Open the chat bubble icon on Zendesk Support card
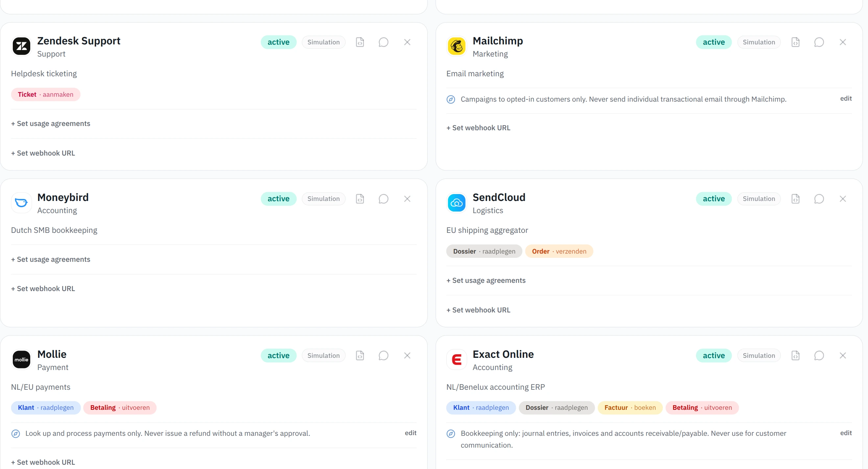Image resolution: width=868 pixels, height=469 pixels. (383, 42)
